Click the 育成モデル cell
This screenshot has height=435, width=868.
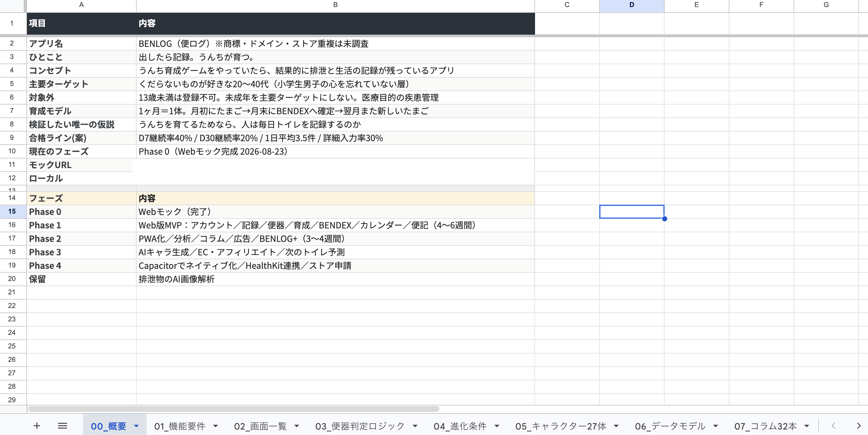tap(81, 111)
